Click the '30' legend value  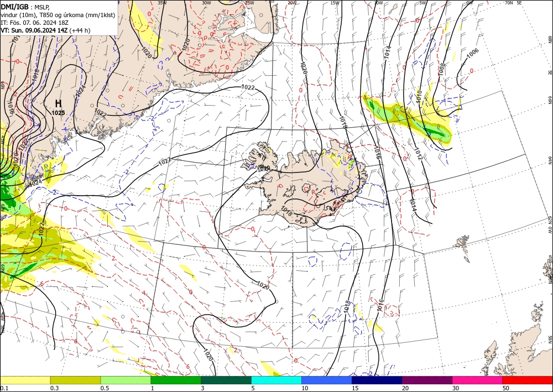456,388
